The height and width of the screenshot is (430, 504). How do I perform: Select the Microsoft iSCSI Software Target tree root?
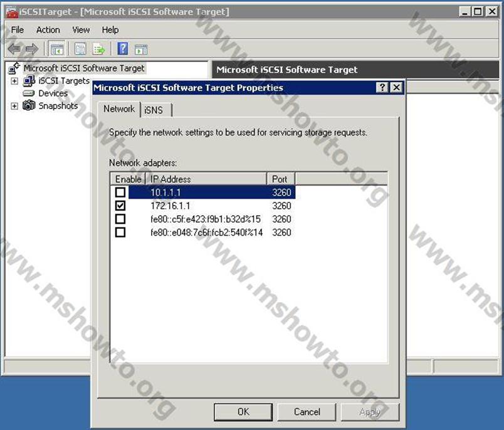click(x=84, y=68)
